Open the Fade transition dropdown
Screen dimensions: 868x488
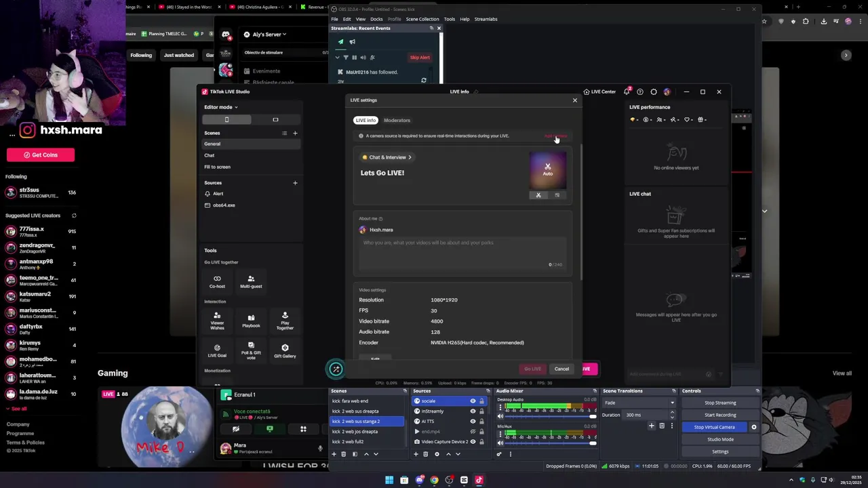click(x=639, y=403)
